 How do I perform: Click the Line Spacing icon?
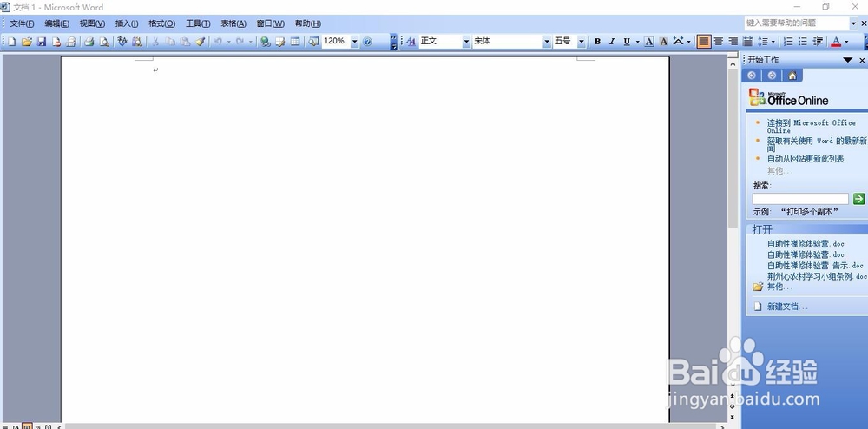pyautogui.click(x=762, y=42)
